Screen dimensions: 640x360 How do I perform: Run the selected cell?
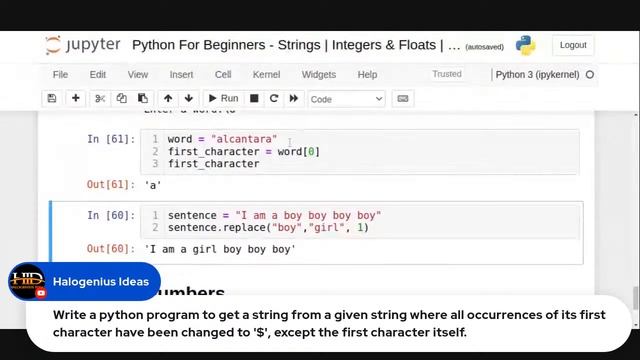coord(223,98)
